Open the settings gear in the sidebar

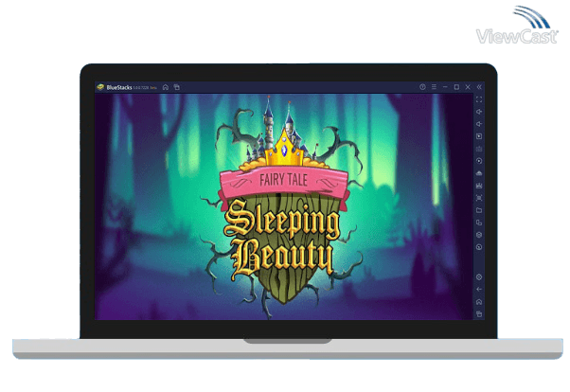coord(479,277)
